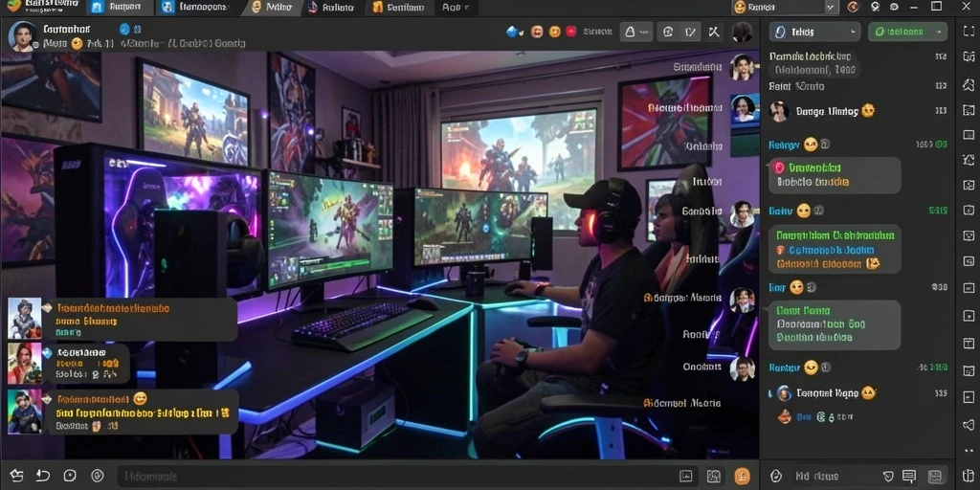Open the first chat user's avatar in the chat panel
Screen dimensions: 980x490
779,111
